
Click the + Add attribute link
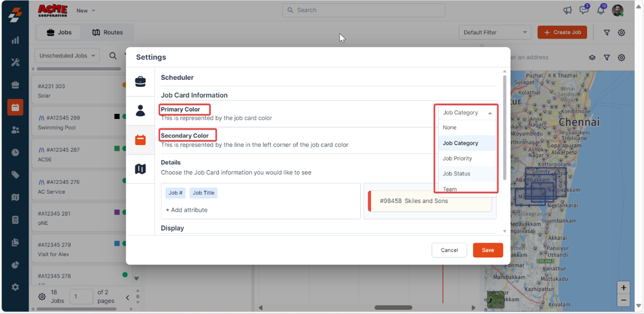[187, 210]
